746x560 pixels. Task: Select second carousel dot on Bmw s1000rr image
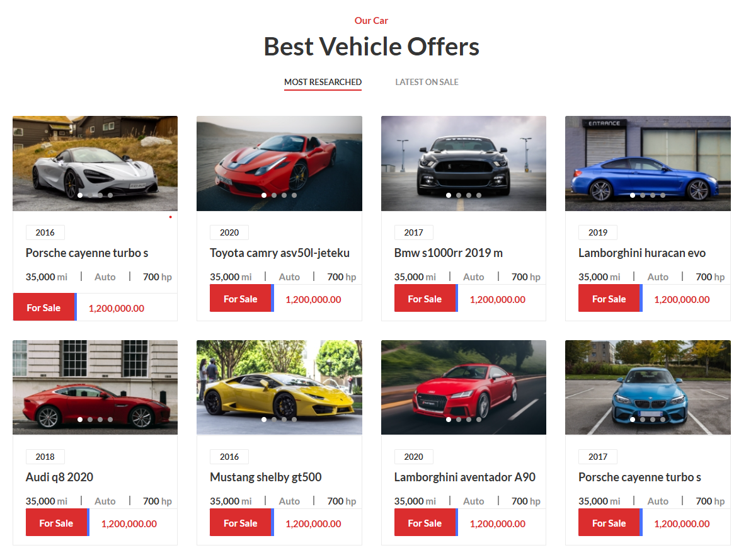[x=459, y=195]
